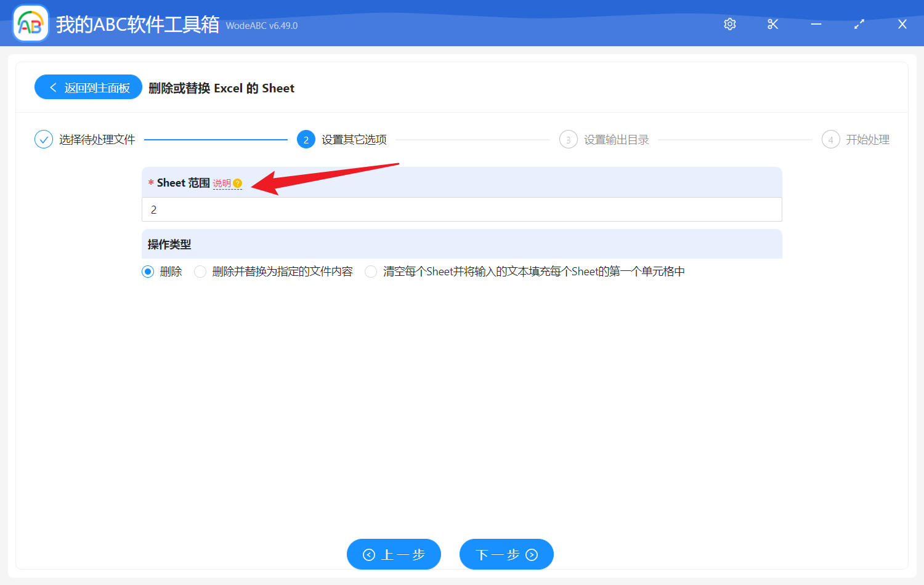Click the yellow question mark help icon
This screenshot has width=924, height=585.
(238, 184)
